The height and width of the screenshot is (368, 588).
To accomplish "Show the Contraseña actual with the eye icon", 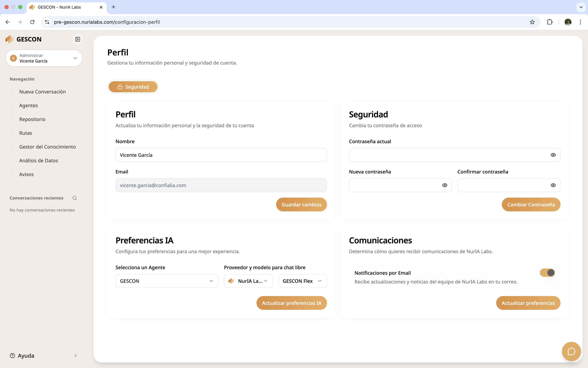I will pyautogui.click(x=553, y=155).
